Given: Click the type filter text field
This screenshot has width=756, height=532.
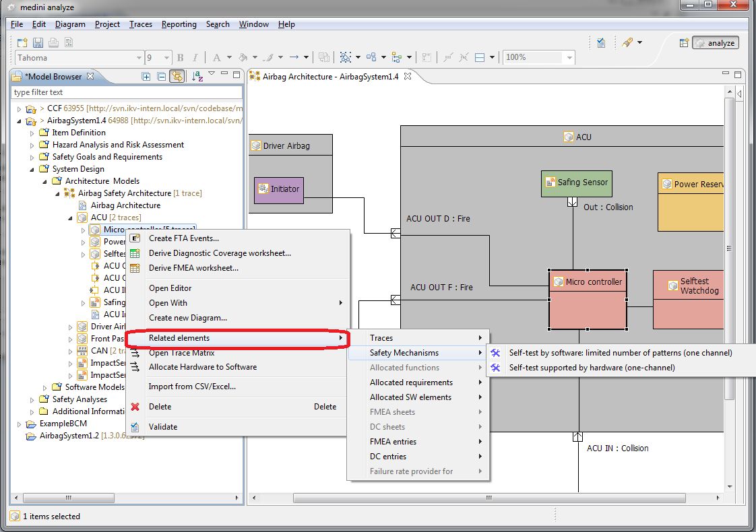Looking at the screenshot, I should pyautogui.click(x=127, y=92).
